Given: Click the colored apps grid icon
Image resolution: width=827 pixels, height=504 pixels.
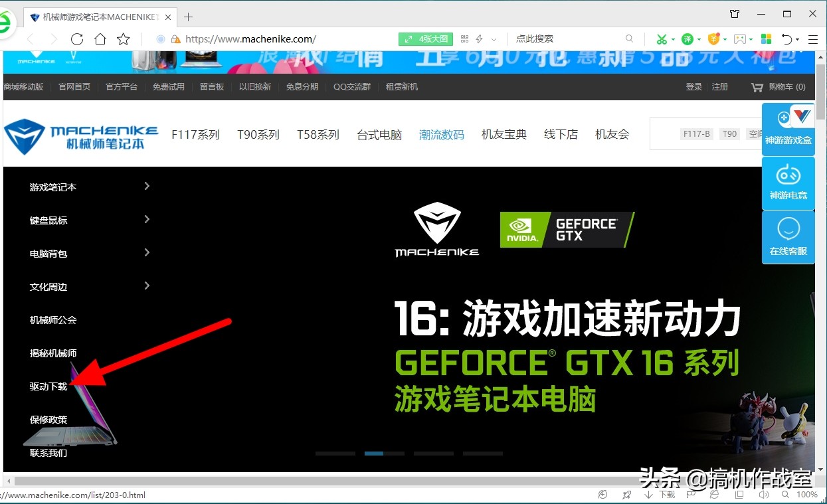Looking at the screenshot, I should point(766,39).
